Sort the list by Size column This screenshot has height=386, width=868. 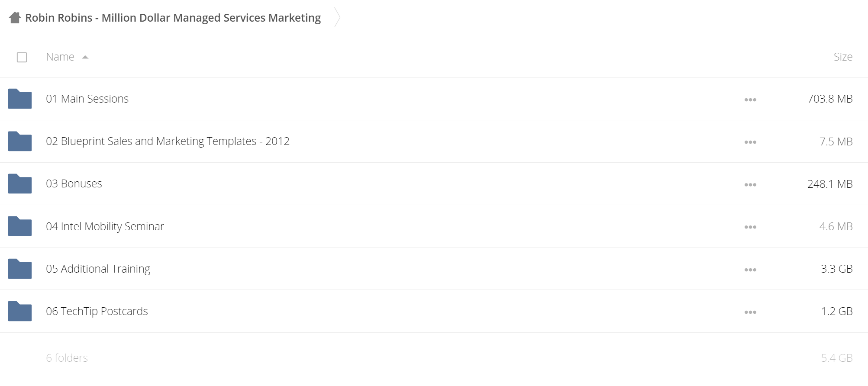843,57
